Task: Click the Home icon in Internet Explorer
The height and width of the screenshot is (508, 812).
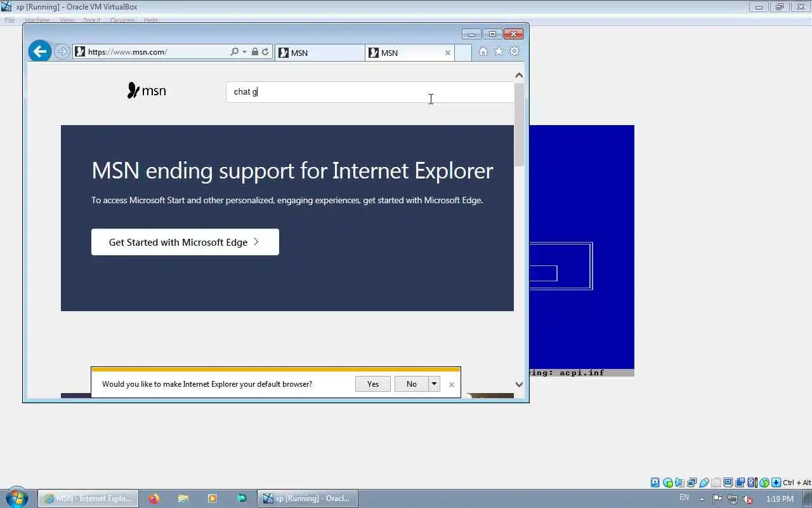Action: point(483,51)
